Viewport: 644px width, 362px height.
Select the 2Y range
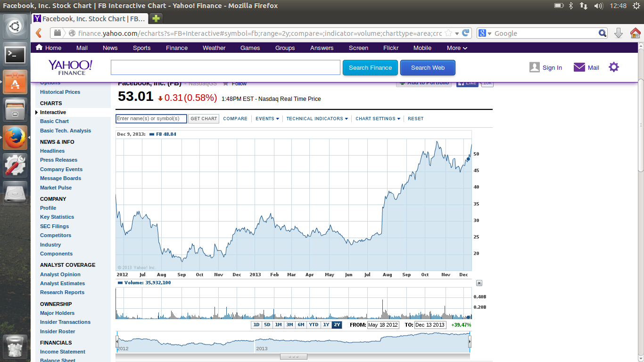pyautogui.click(x=337, y=325)
